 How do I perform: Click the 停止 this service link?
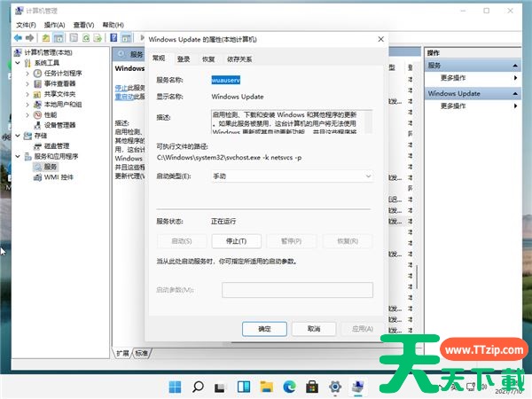click(121, 88)
